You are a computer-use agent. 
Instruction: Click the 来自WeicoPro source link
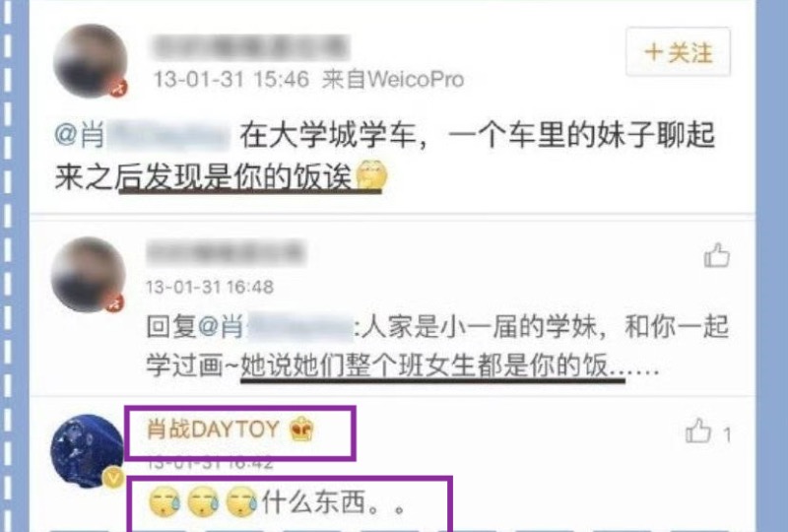click(x=392, y=80)
